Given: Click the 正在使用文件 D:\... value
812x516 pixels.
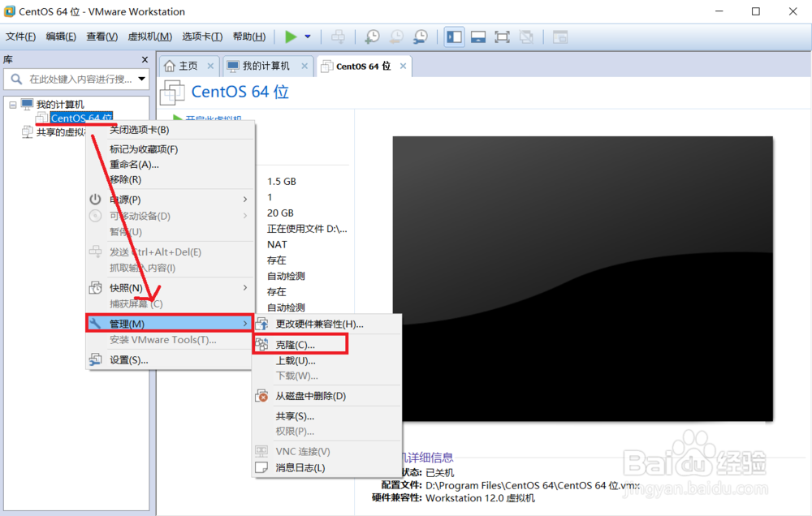Looking at the screenshot, I should (x=307, y=229).
